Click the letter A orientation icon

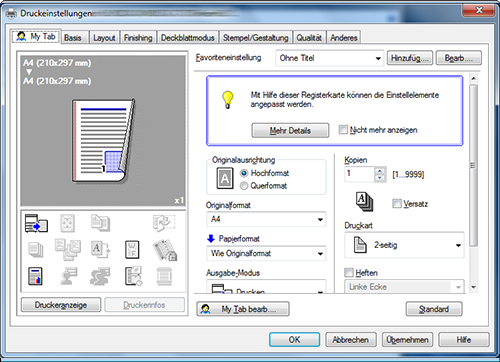[225, 178]
